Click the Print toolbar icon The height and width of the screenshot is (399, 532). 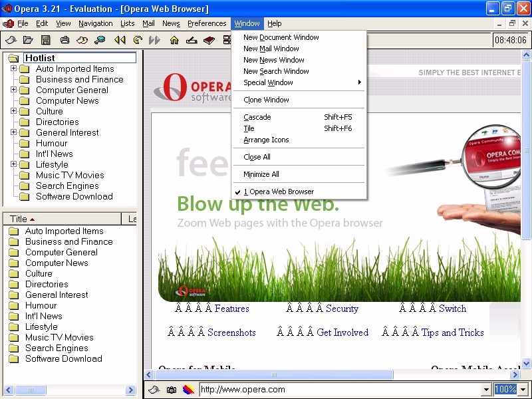click(65, 40)
